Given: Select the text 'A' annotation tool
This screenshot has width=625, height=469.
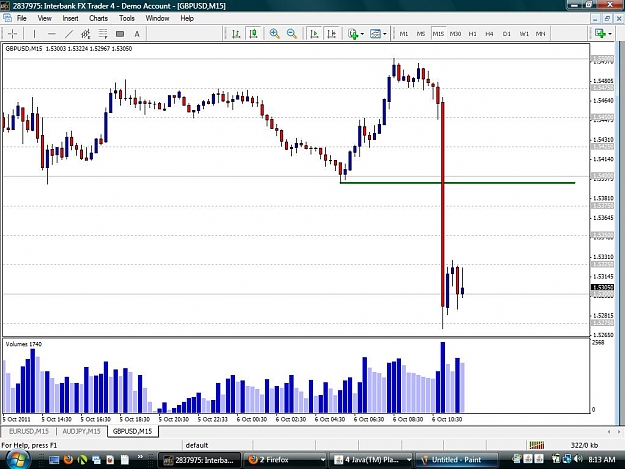Looking at the screenshot, I should [137, 34].
